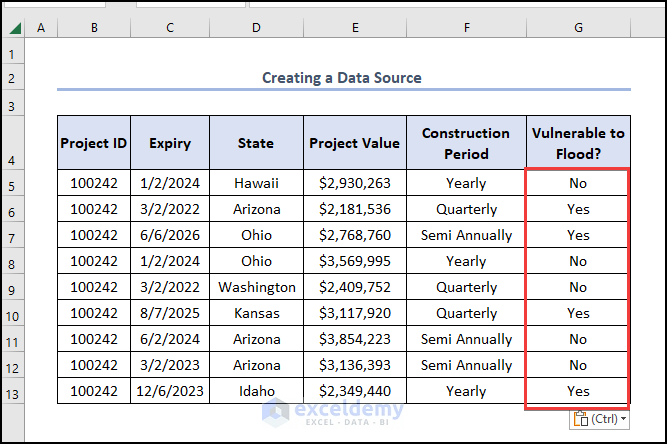667x444 pixels.
Task: Click the expiry date 12/6/2023 cell
Action: click(x=169, y=391)
